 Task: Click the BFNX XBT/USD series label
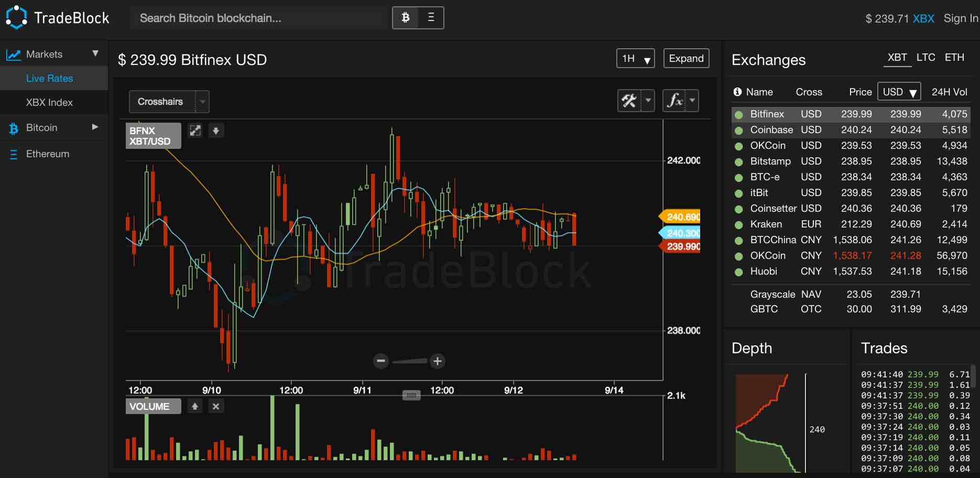tap(153, 136)
